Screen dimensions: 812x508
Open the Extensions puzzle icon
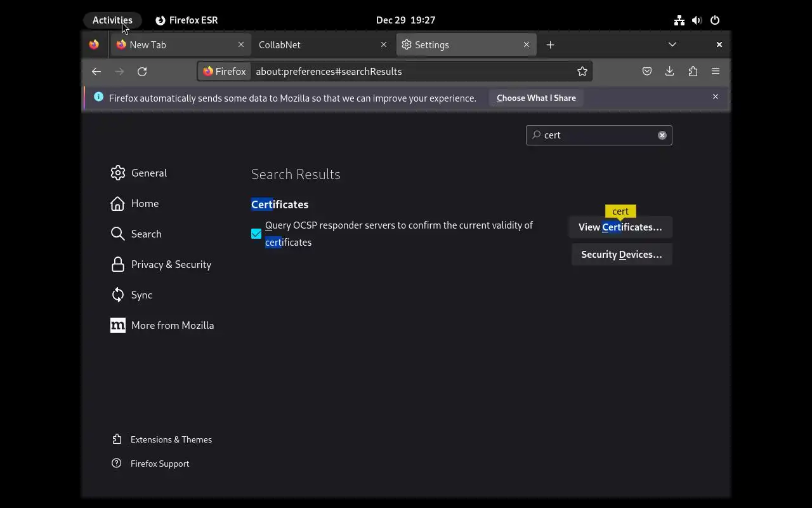(693, 72)
